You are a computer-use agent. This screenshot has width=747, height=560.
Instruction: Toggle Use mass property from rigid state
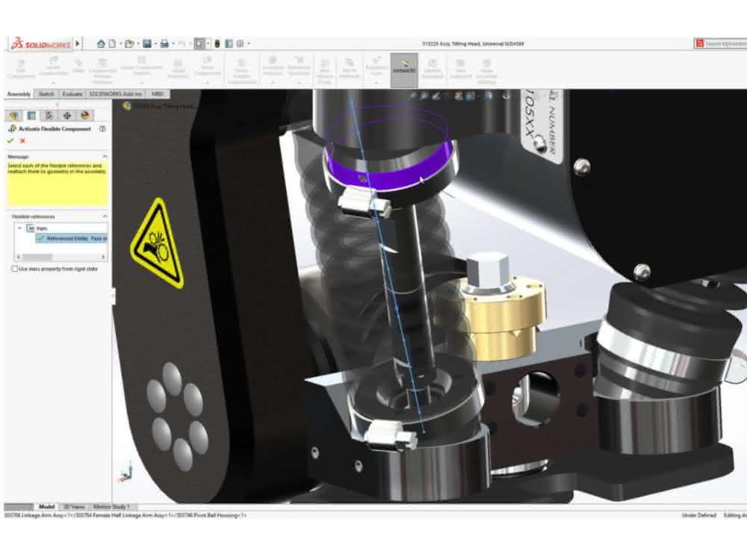(x=14, y=269)
